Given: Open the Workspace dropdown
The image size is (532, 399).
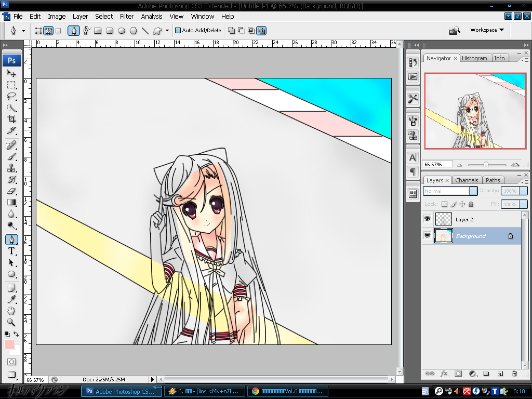Looking at the screenshot, I should pyautogui.click(x=487, y=30).
